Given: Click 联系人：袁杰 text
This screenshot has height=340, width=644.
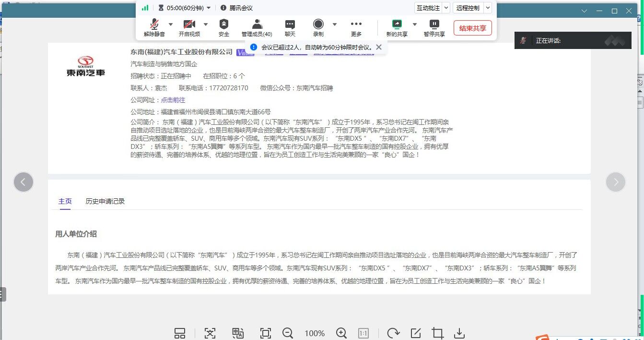Looking at the screenshot, I should (149, 88).
